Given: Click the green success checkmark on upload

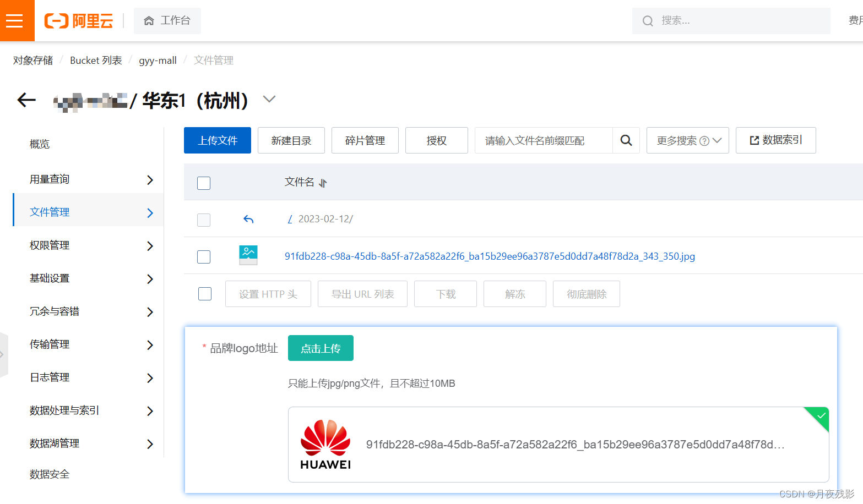Looking at the screenshot, I should pyautogui.click(x=821, y=415).
